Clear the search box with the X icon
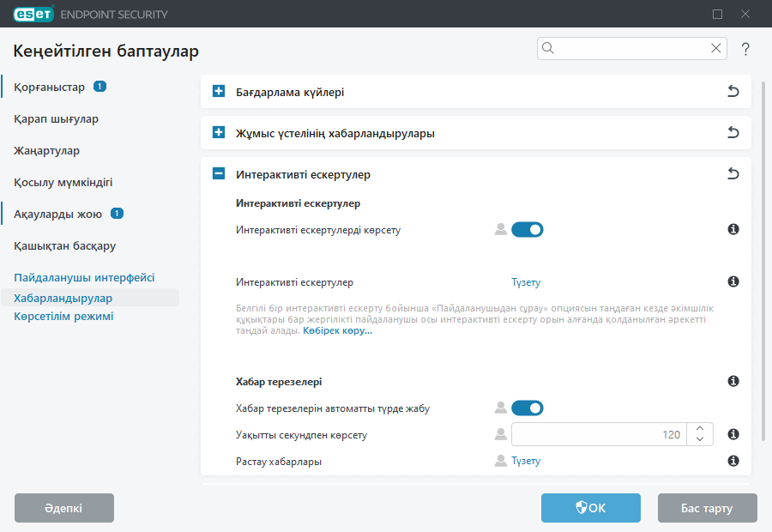 716,48
